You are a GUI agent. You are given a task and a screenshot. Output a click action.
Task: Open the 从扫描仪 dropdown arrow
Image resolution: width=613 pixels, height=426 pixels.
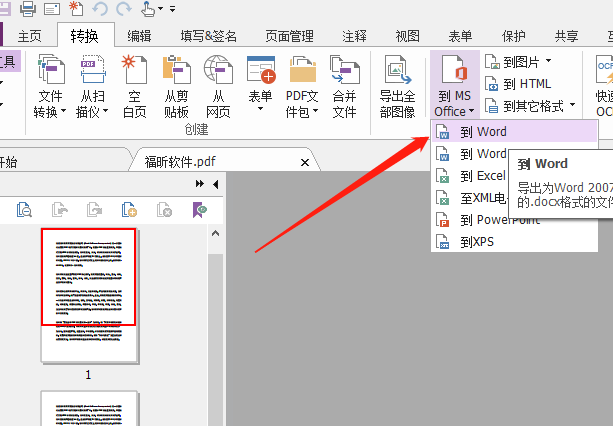tap(105, 111)
